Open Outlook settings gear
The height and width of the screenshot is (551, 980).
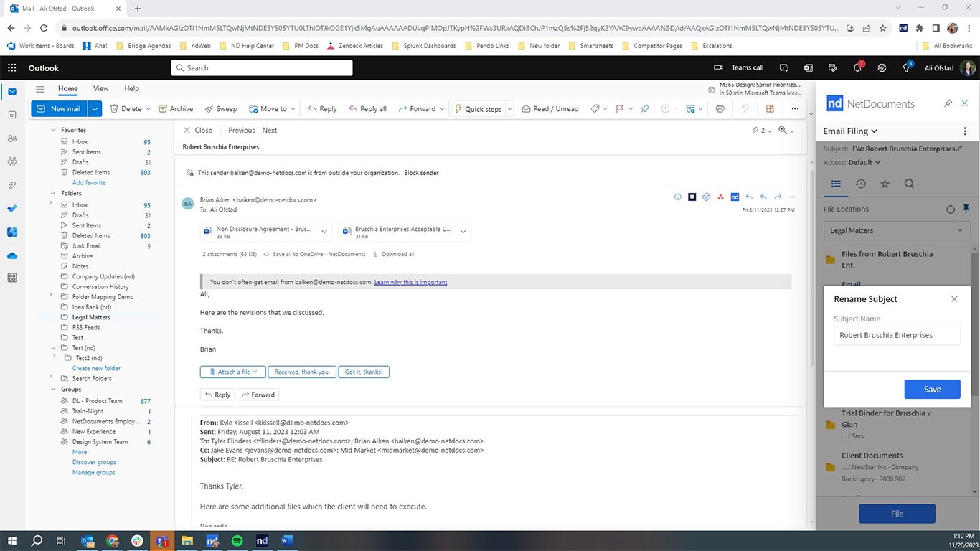(882, 67)
